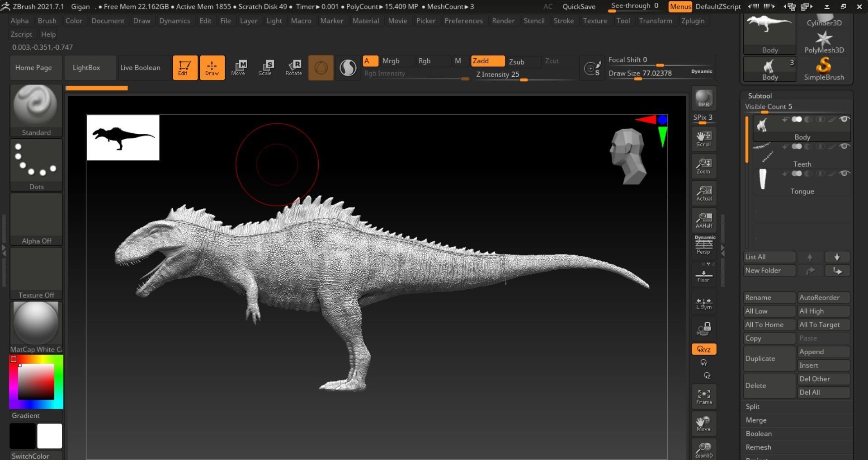Click the Zoom canvas icon
This screenshot has height=460, width=868.
point(703,166)
